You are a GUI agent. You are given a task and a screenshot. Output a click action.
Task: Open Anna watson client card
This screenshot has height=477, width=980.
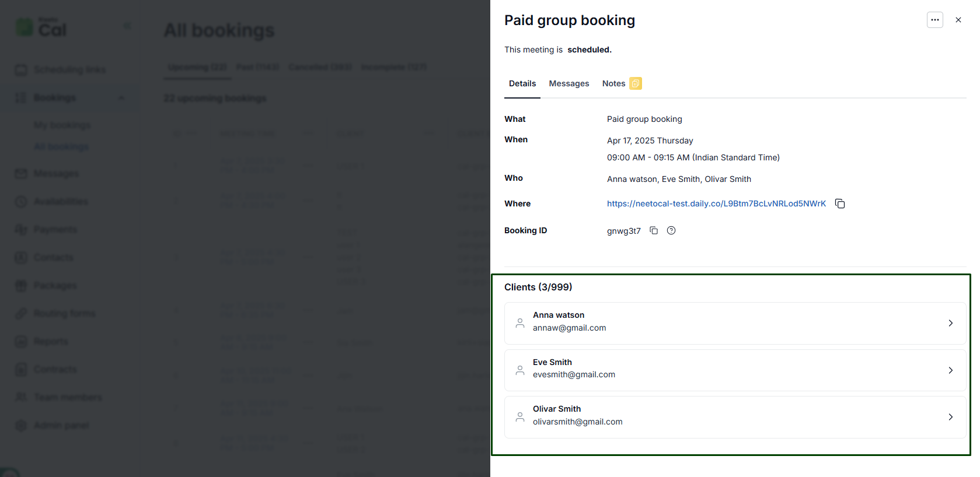pos(735,323)
